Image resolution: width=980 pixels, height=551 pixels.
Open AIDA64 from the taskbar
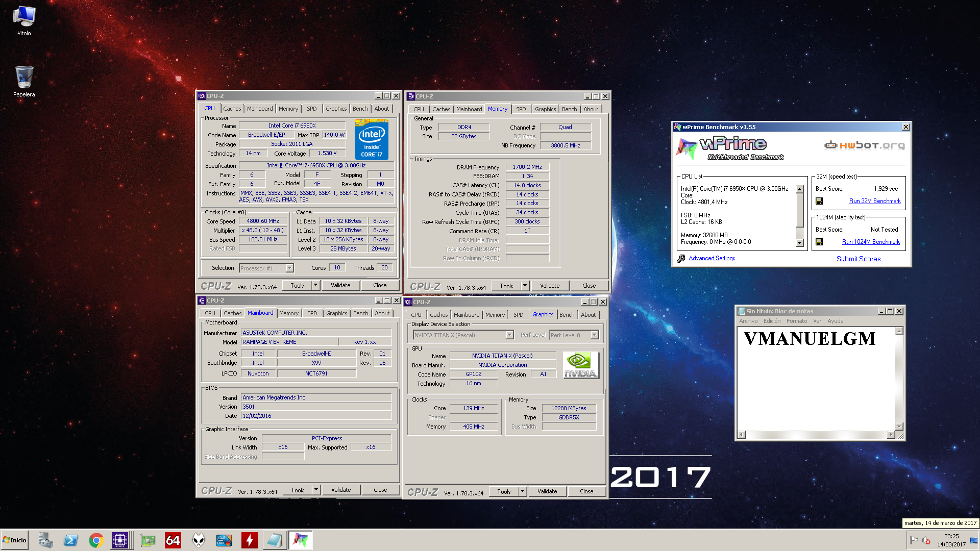tap(173, 540)
